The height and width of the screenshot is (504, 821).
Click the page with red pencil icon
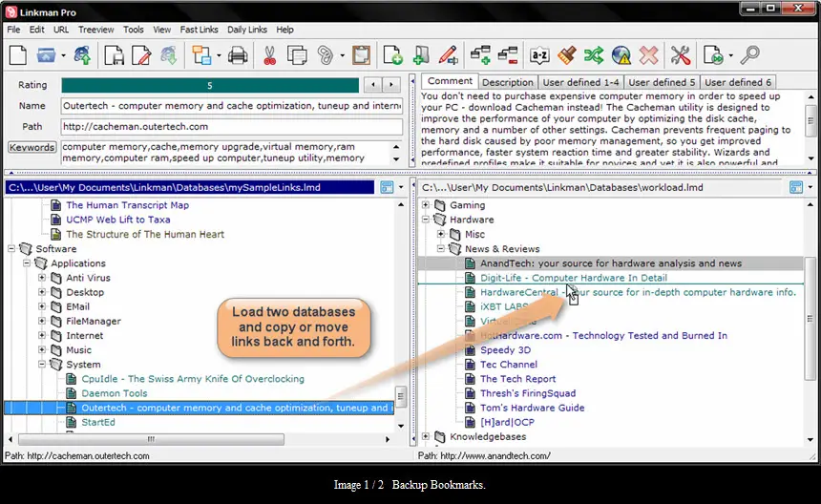tap(141, 55)
